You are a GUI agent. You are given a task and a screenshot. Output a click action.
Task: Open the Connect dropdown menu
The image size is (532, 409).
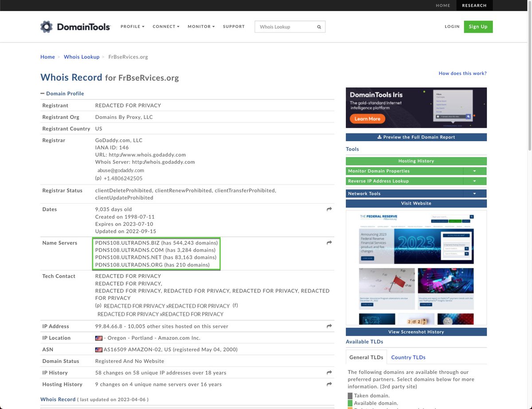(x=166, y=27)
